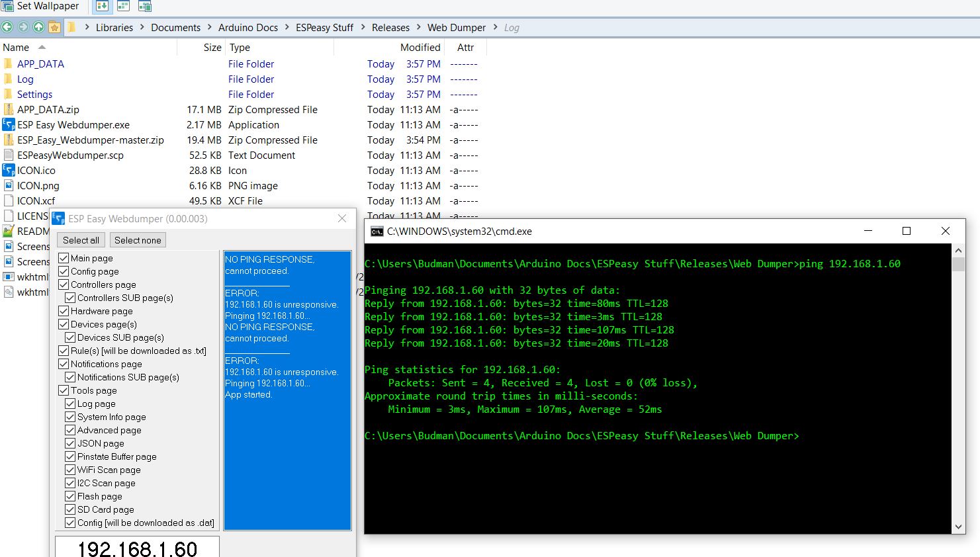
Task: Click the Set Wallpaper button
Action: [x=40, y=6]
